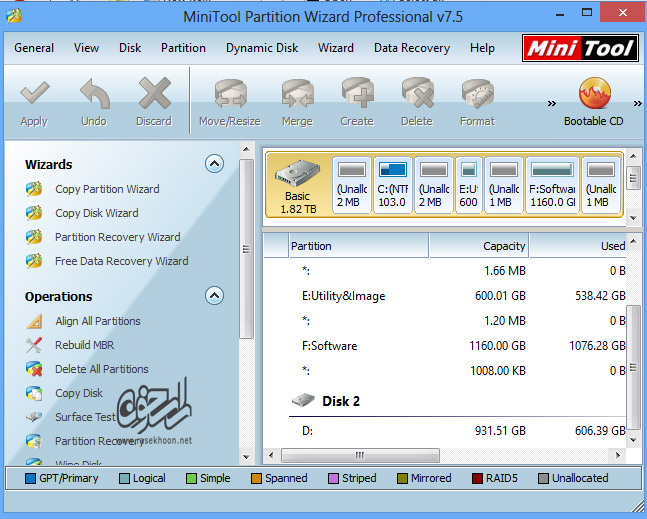Open the Data Recovery menu
Image resolution: width=647 pixels, height=519 pixels.
[x=412, y=48]
